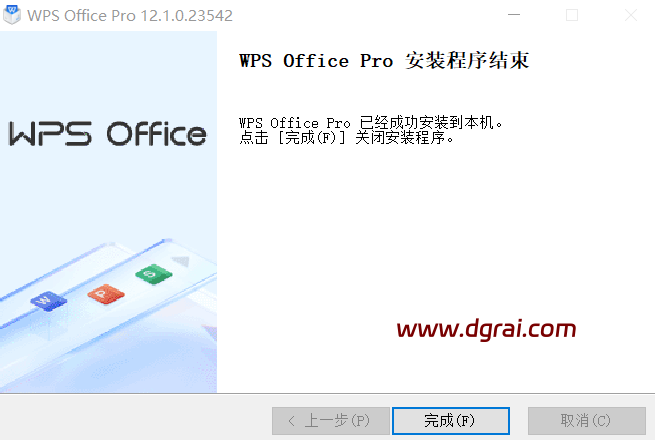This screenshot has height=440, width=655.
Task: Click the blank area of installer page
Action: 436,234
